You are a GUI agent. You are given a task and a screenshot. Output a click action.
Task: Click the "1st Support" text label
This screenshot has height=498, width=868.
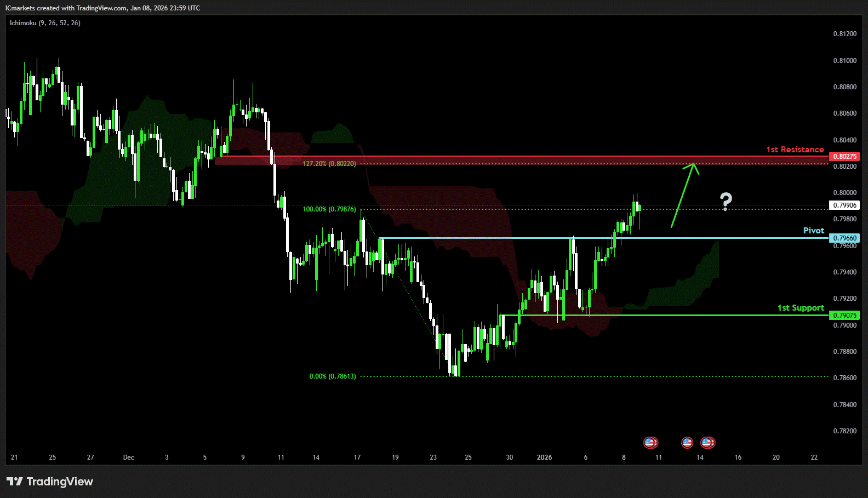point(801,308)
